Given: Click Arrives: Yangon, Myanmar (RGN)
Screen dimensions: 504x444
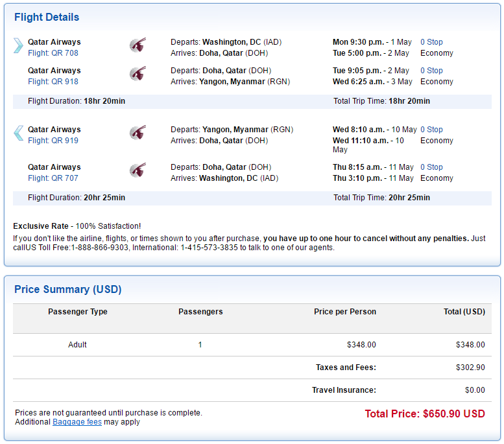Looking at the screenshot, I should tap(230, 82).
